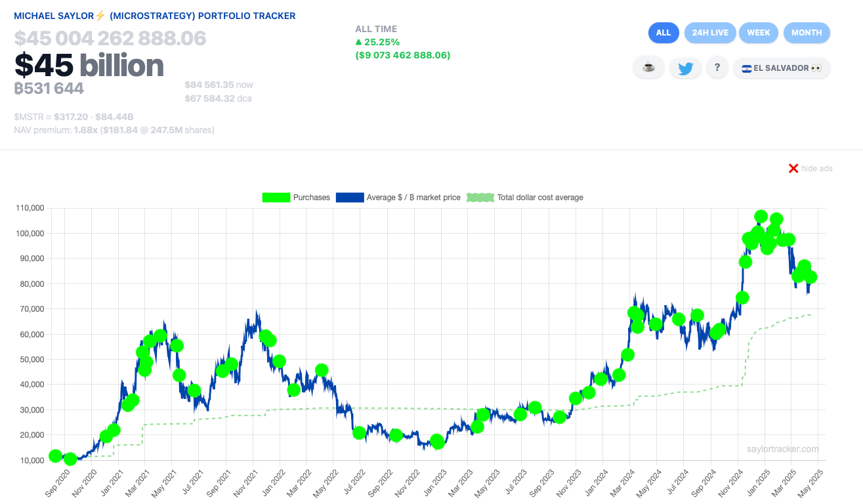863x504 pixels.
Task: Click the green Purchases legend swatch
Action: 276,198
